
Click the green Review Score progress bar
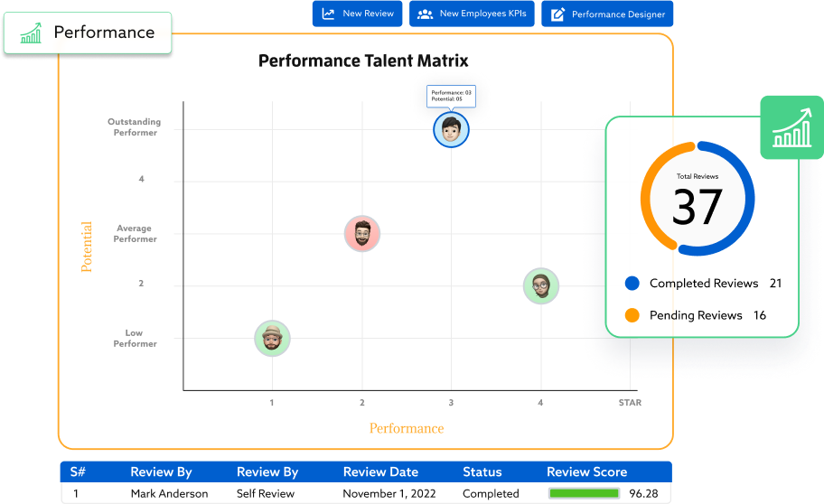(x=585, y=494)
